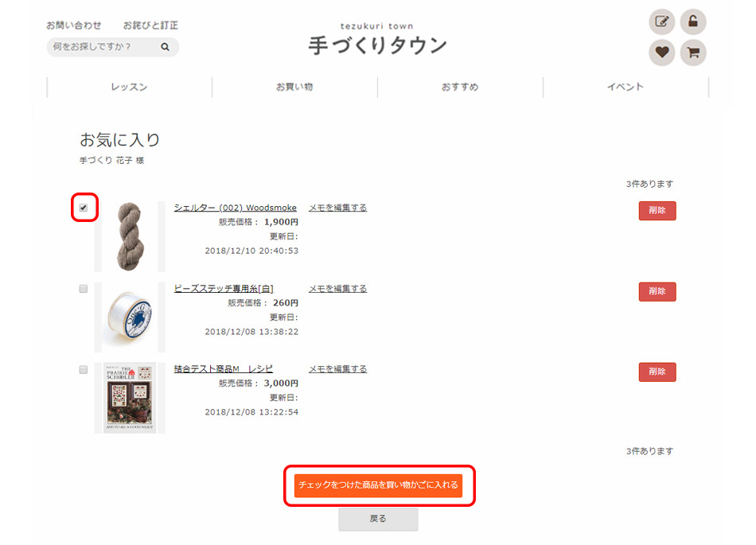Screen dimensions: 756x545
Task: Check the 結合テスト商品M checkbox
Action: pyautogui.click(x=84, y=370)
